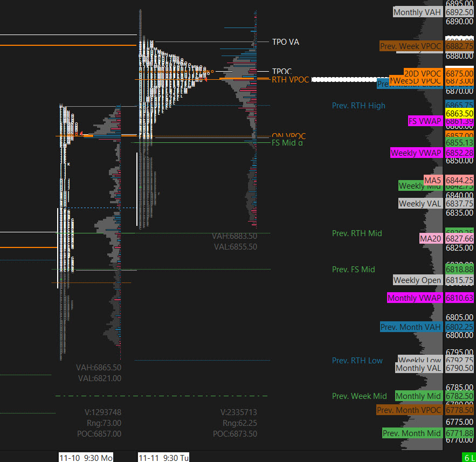Select the Weekly Open label

click(417, 280)
